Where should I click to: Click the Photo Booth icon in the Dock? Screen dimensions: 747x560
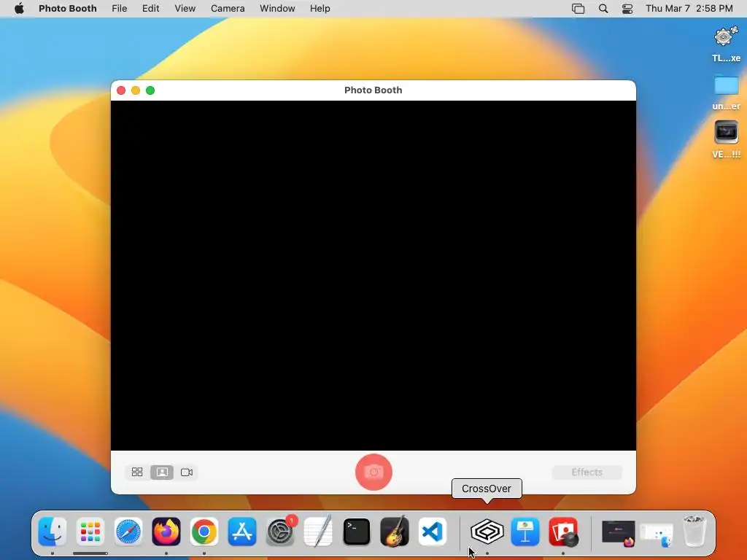[x=563, y=532]
